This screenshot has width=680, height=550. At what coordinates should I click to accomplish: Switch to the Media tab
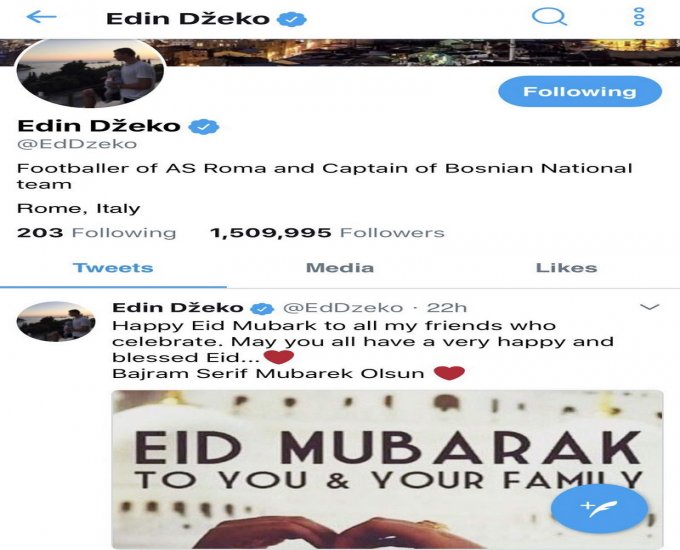[340, 268]
